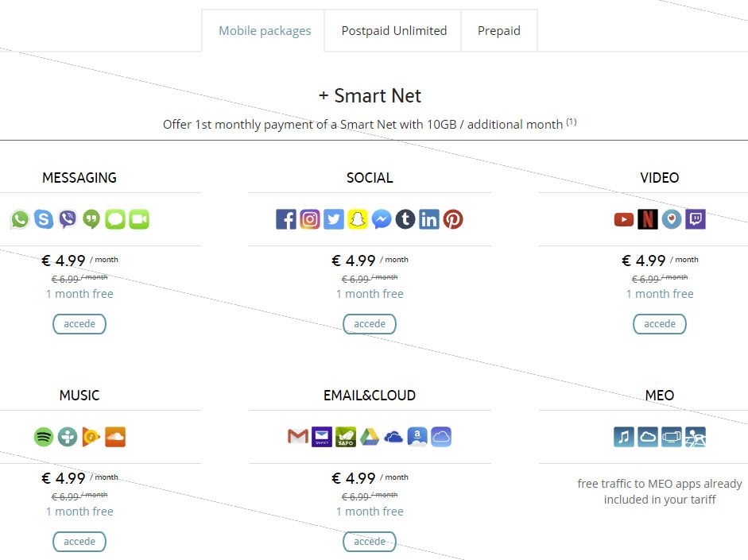Click the Google Drive icon under EMAIL&CLOUD
748x560 pixels.
tap(370, 436)
